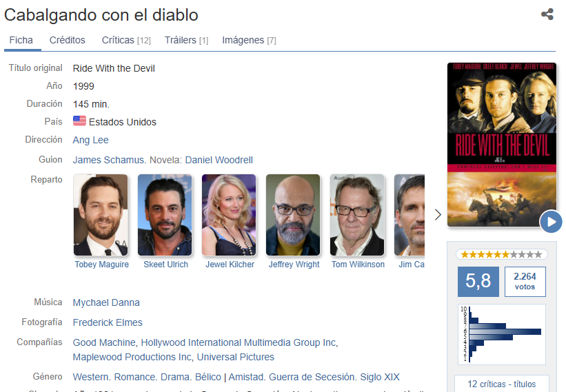Click the 2.264 votos box
566x392 pixels.
click(525, 282)
